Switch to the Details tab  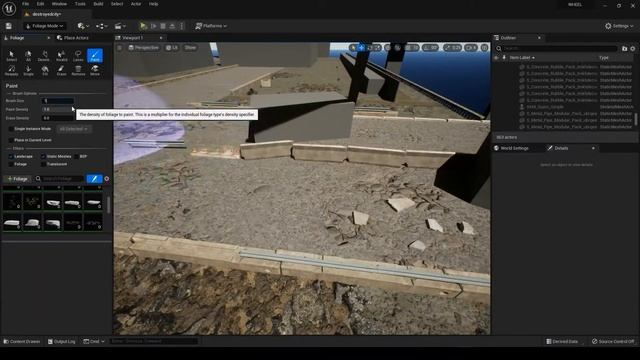[x=558, y=148]
